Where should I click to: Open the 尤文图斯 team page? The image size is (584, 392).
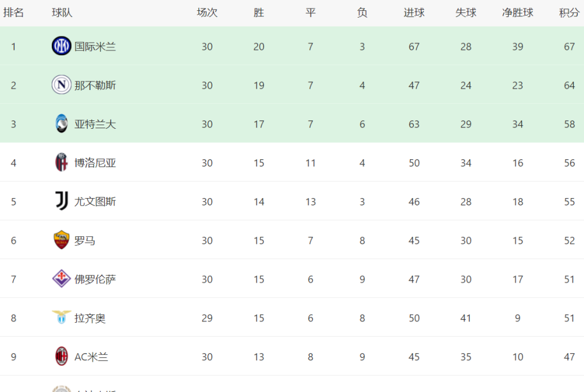click(95, 202)
